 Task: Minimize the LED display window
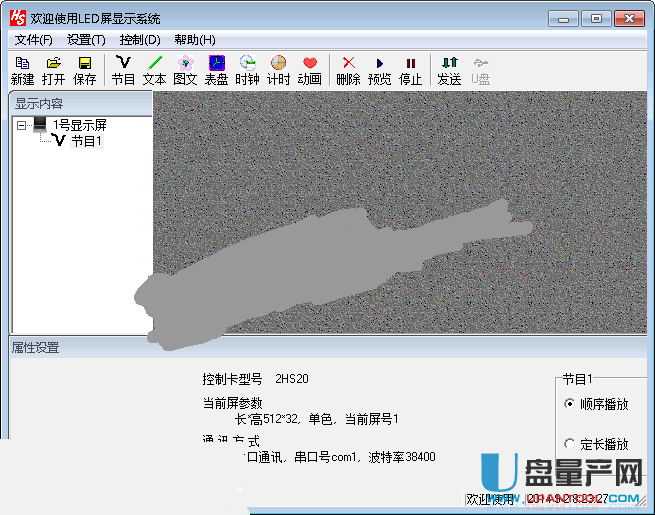pyautogui.click(x=563, y=19)
